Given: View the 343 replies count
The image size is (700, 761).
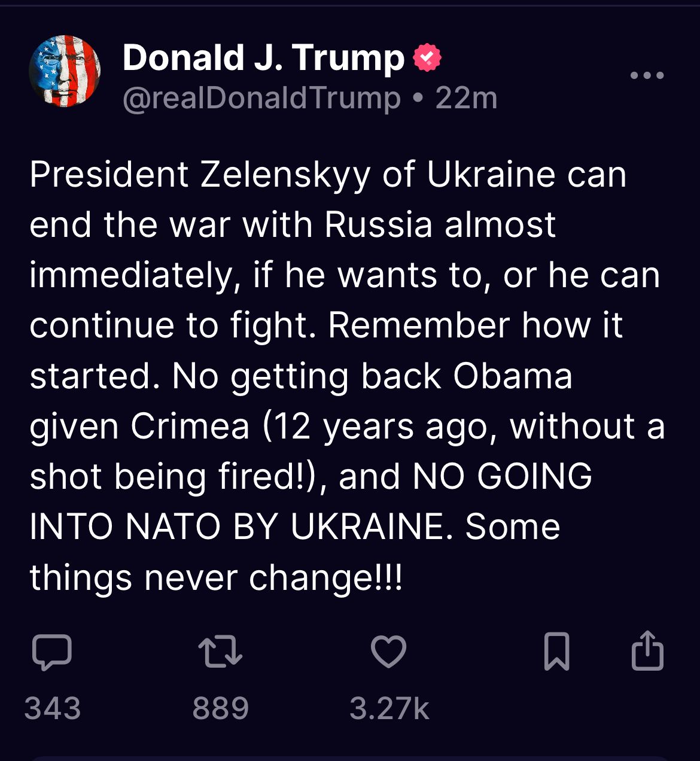Looking at the screenshot, I should pos(53,708).
